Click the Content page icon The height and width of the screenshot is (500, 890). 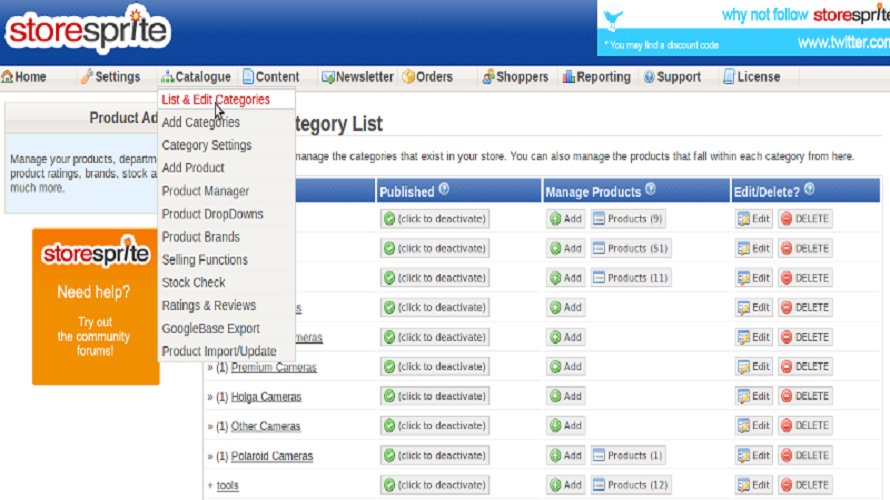coord(248,77)
